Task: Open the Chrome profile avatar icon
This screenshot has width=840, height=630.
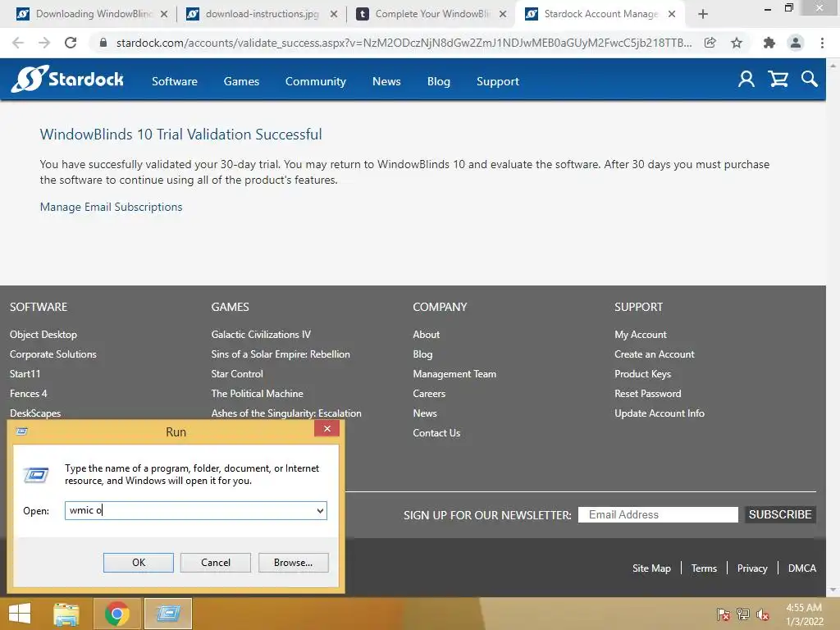Action: 796,43
